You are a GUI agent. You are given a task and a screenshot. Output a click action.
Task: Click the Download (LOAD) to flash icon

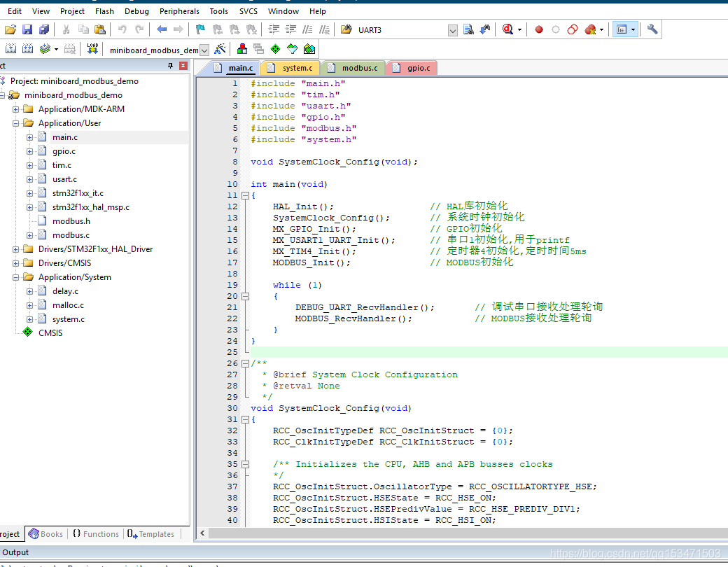pyautogui.click(x=92, y=49)
